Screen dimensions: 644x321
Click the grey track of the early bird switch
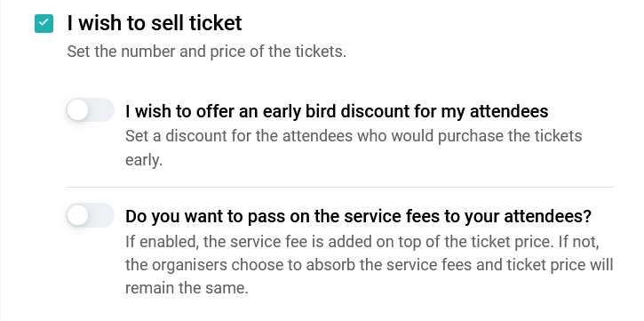[x=102, y=110]
